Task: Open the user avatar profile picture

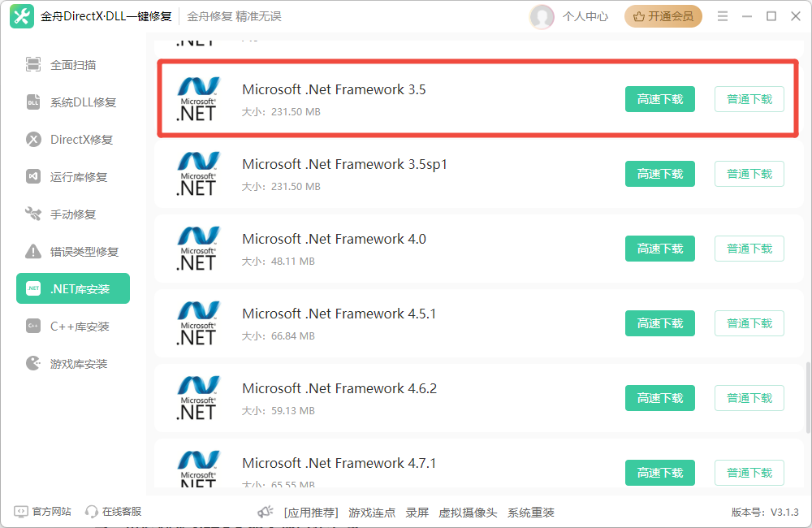Action: [542, 16]
